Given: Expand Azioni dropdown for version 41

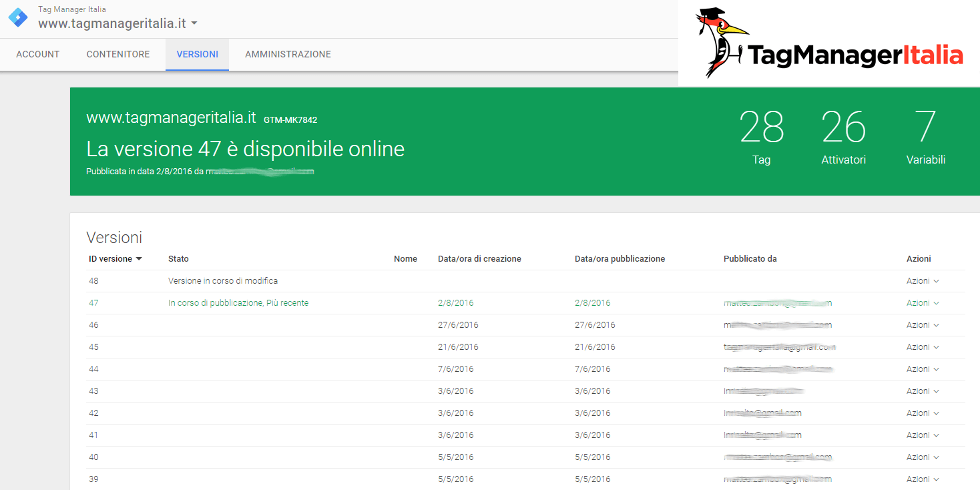Looking at the screenshot, I should [x=923, y=435].
